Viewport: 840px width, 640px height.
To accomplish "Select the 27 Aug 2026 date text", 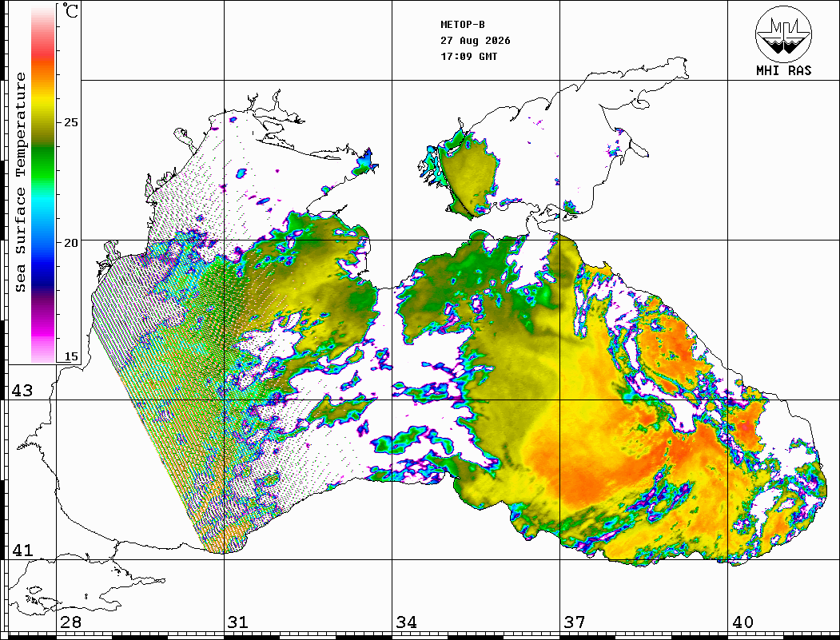I will 476,41.
